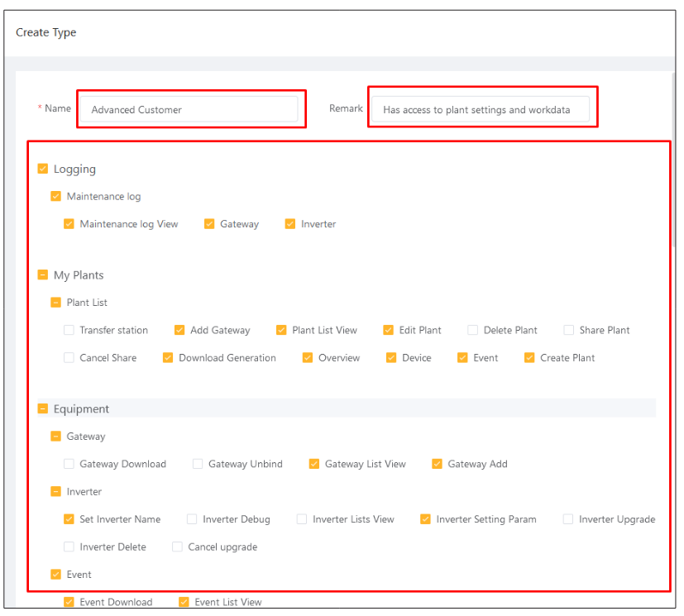
Task: Enable the Transfer station permission
Action: [69, 330]
